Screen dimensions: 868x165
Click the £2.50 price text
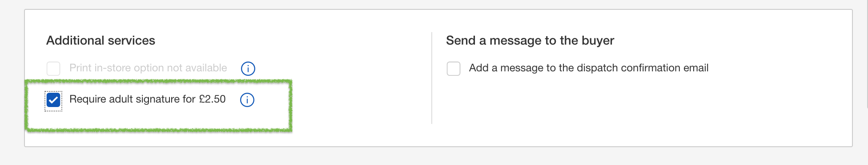tap(212, 99)
